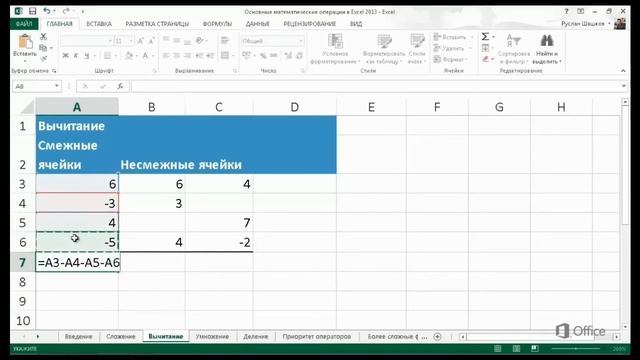The height and width of the screenshot is (360, 640).
Task: Expand the Name Box A8 dropdown arrow
Action: point(57,86)
